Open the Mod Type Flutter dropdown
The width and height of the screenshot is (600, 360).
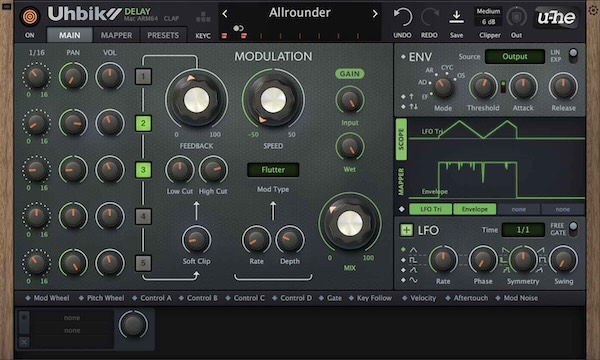point(273,170)
